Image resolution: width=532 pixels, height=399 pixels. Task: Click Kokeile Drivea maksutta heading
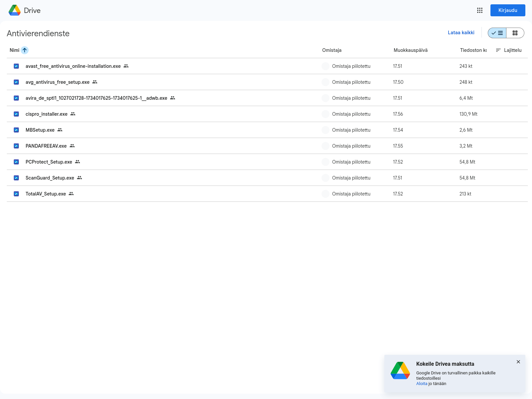pos(445,364)
